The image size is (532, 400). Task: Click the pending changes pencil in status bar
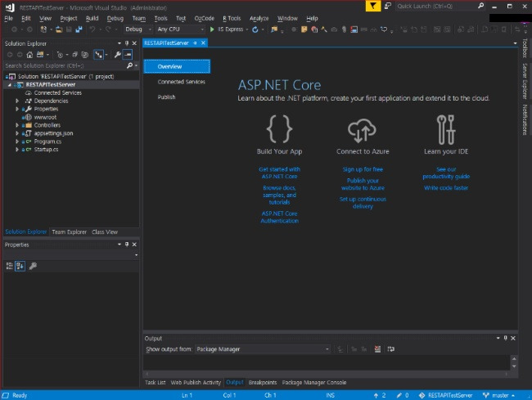pos(399,395)
